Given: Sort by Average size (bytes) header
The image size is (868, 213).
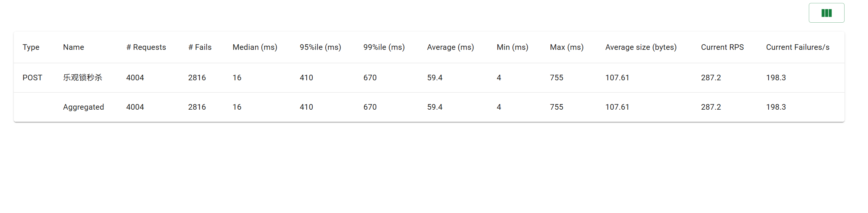Looking at the screenshot, I should (641, 47).
